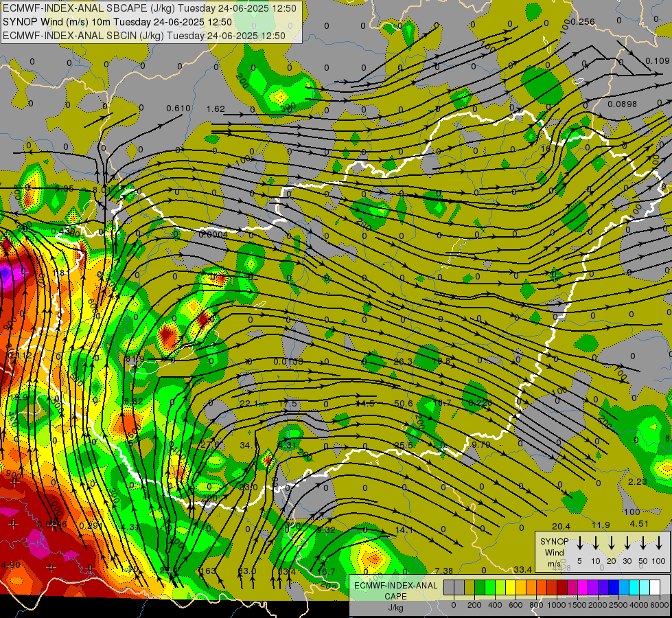Image resolution: width=672 pixels, height=618 pixels.
Task: Click the map value 50.6
Action: point(404,404)
